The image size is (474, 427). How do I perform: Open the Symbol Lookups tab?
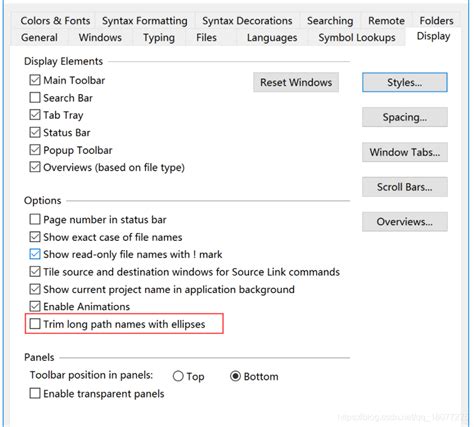pyautogui.click(x=357, y=37)
